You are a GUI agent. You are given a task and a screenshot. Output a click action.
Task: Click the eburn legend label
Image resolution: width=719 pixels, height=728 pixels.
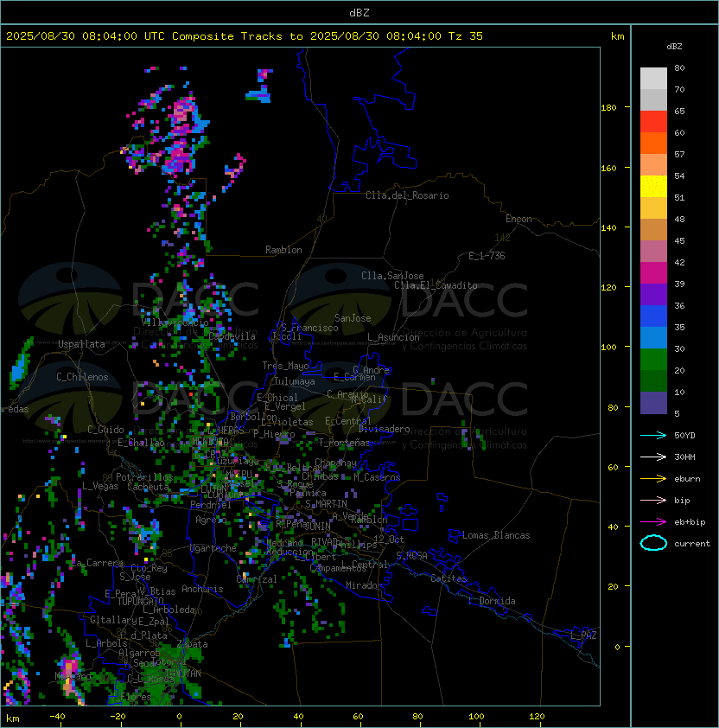[x=687, y=479]
